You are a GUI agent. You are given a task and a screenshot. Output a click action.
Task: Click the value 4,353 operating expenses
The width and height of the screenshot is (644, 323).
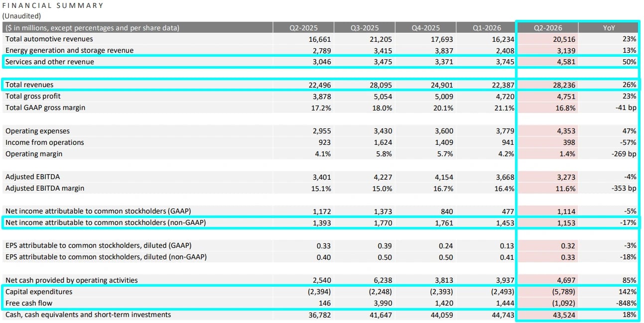pos(566,131)
